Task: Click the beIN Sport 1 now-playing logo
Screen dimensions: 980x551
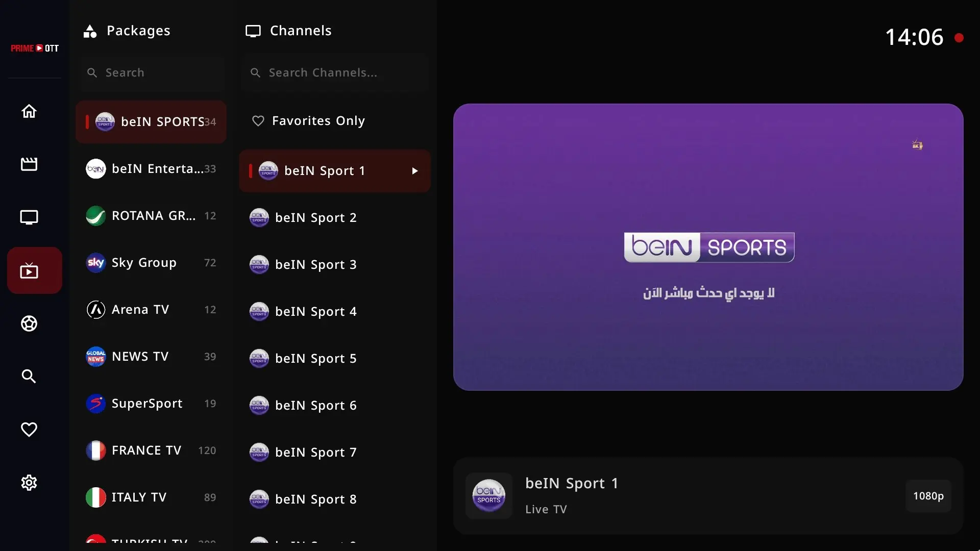Action: (x=489, y=496)
